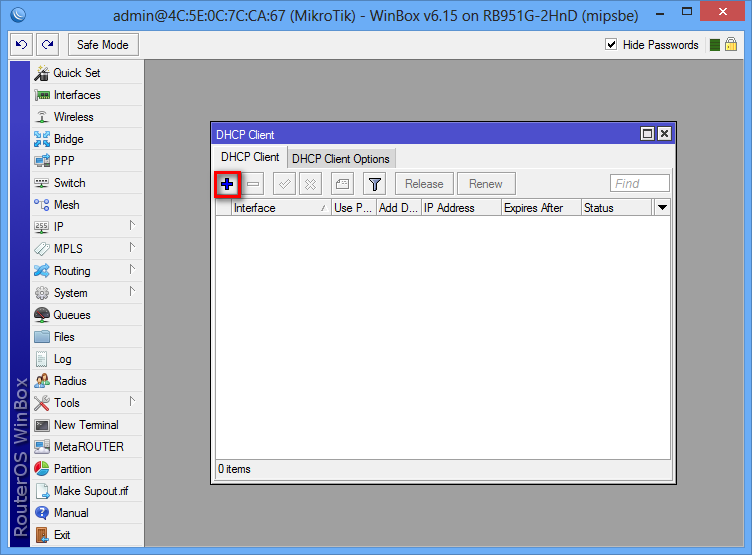Maximize the DHCP Client sub-window
This screenshot has height=555, width=752.
tap(647, 134)
